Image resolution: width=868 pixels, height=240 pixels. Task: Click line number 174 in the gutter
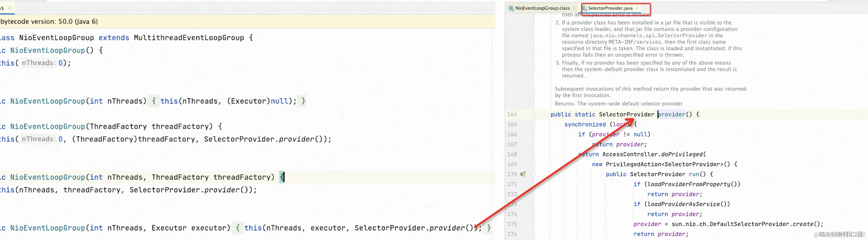click(512, 214)
